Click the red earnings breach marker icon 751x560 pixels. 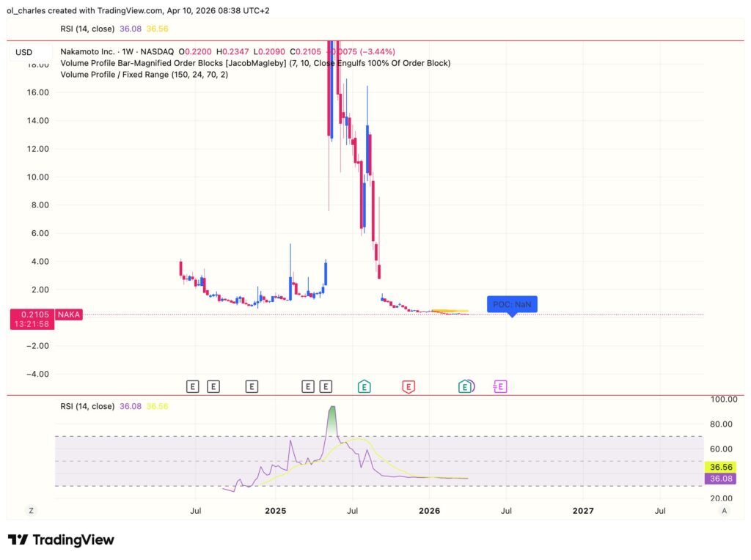(x=409, y=386)
